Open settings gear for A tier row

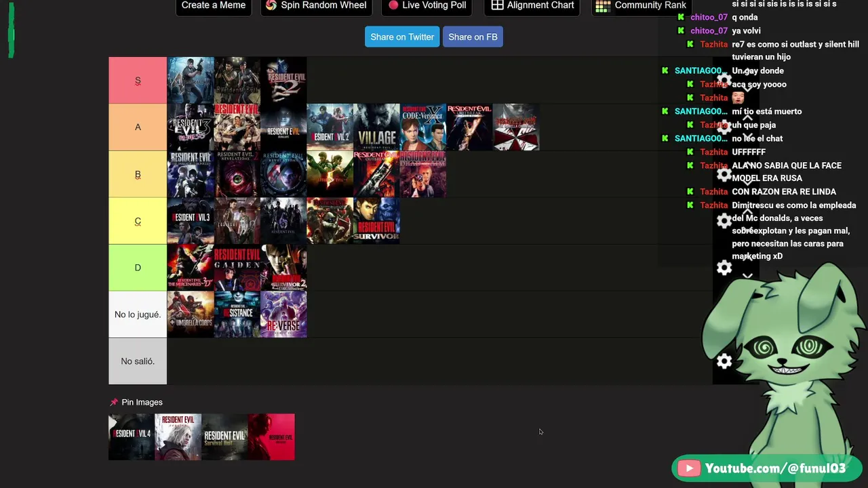click(724, 127)
